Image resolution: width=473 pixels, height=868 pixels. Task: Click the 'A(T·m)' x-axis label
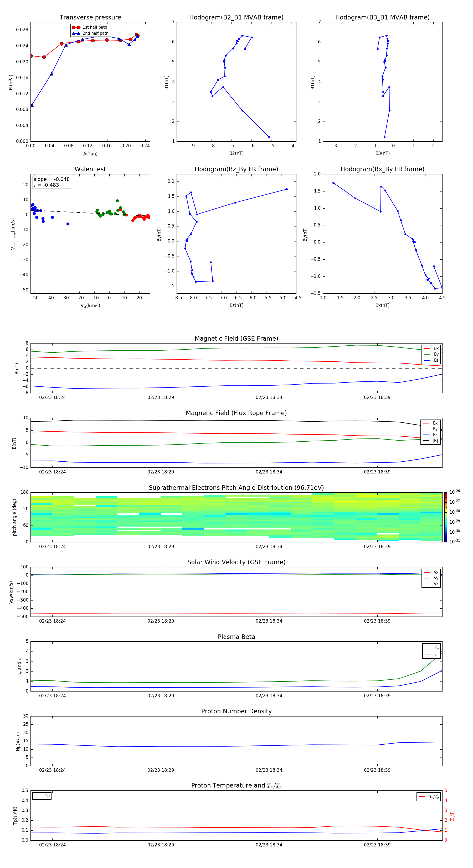pos(90,154)
